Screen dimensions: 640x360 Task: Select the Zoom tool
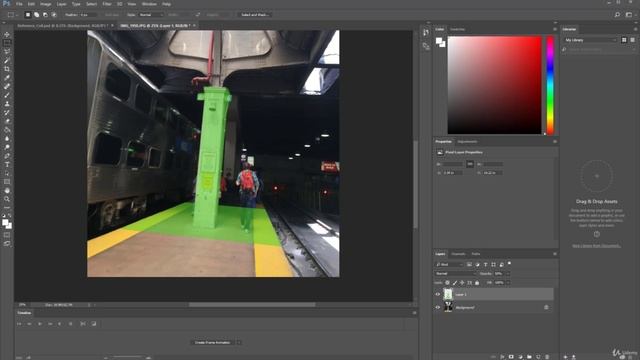click(7, 199)
